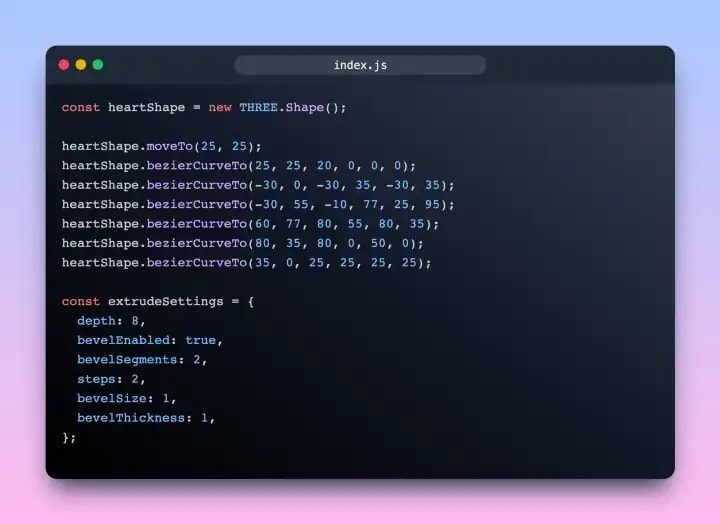720x524 pixels.
Task: Click the bezierCurveTo line ending '25, 25)'
Action: click(x=247, y=263)
